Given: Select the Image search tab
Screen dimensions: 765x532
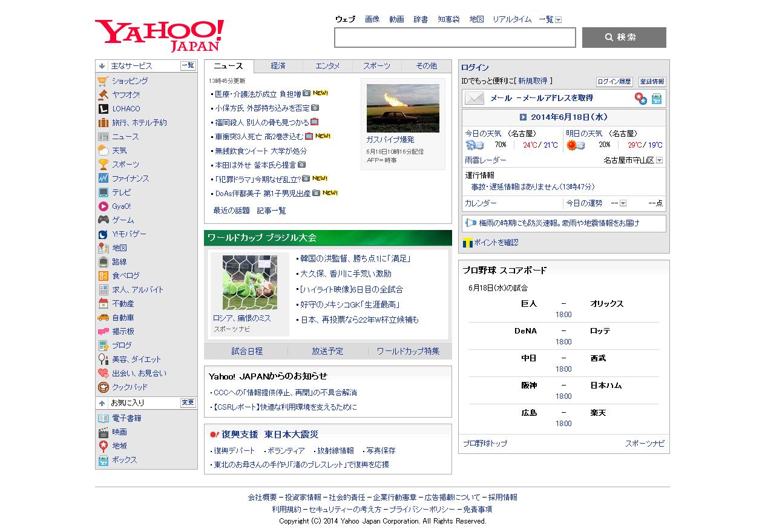Looking at the screenshot, I should (x=372, y=19).
